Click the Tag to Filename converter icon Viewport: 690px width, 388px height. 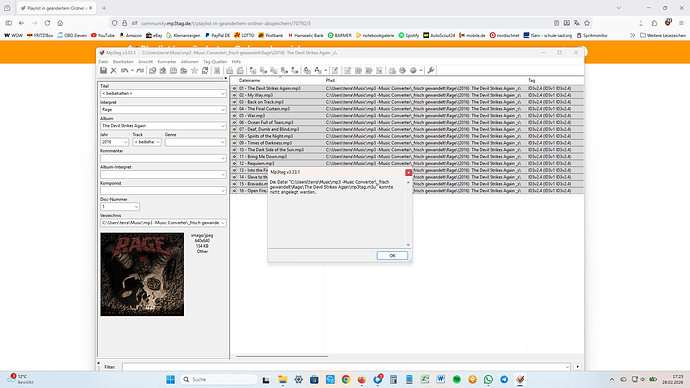click(253, 70)
